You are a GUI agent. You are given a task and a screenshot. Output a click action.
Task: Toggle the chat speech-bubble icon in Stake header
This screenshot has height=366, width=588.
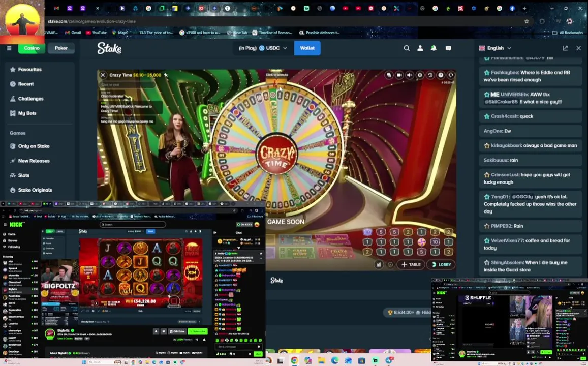pyautogui.click(x=448, y=48)
